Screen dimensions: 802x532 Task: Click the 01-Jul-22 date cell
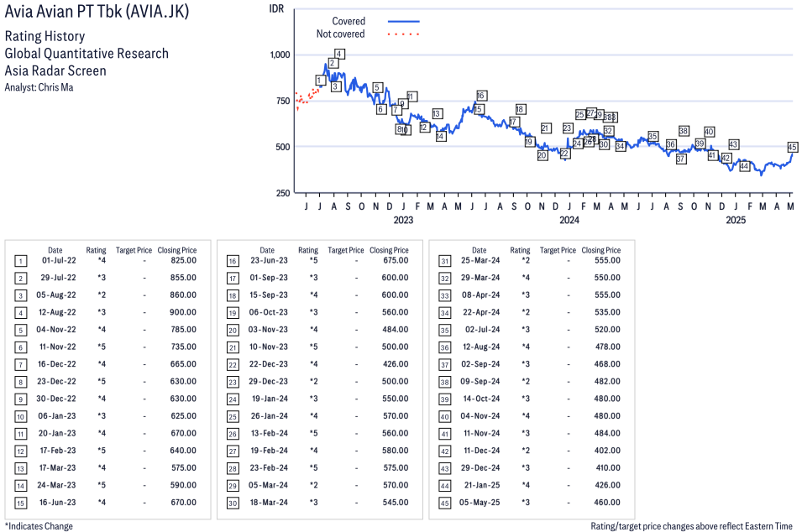59,260
